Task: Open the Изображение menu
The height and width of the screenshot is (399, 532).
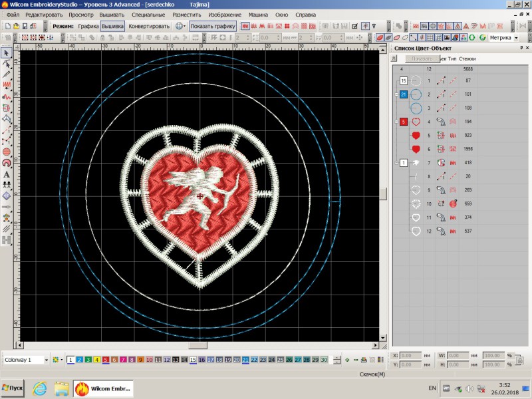Action: [x=225, y=15]
